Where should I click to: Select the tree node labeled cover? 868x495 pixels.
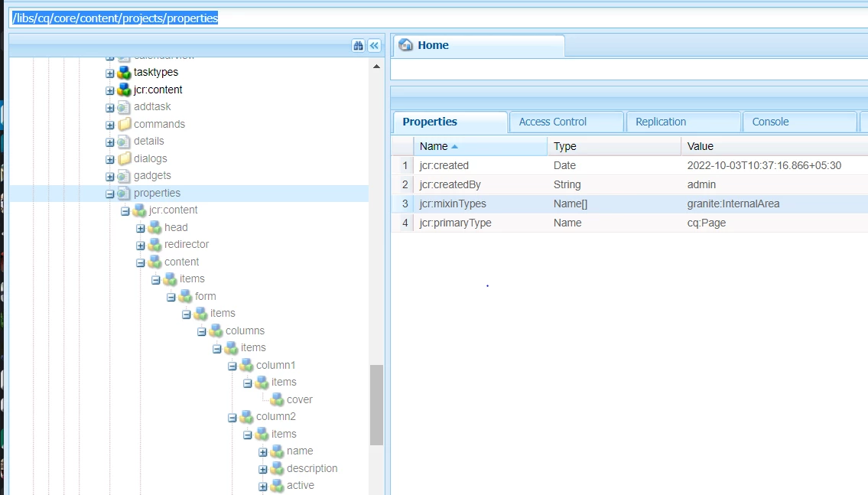[300, 400]
